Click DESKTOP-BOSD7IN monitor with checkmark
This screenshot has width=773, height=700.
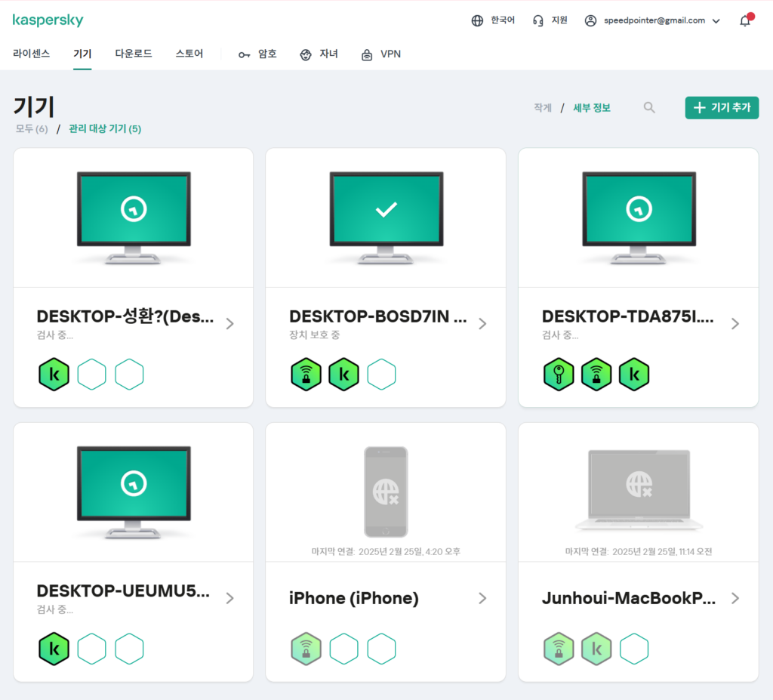click(x=386, y=217)
